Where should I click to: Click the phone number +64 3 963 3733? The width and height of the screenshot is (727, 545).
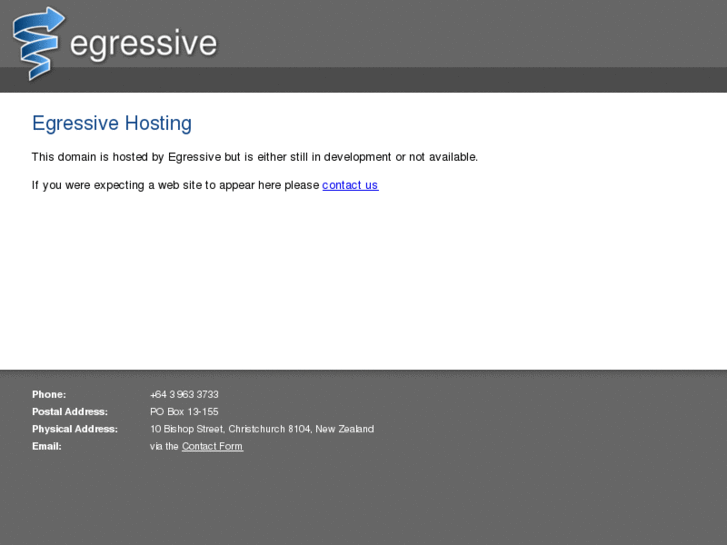[x=184, y=394]
